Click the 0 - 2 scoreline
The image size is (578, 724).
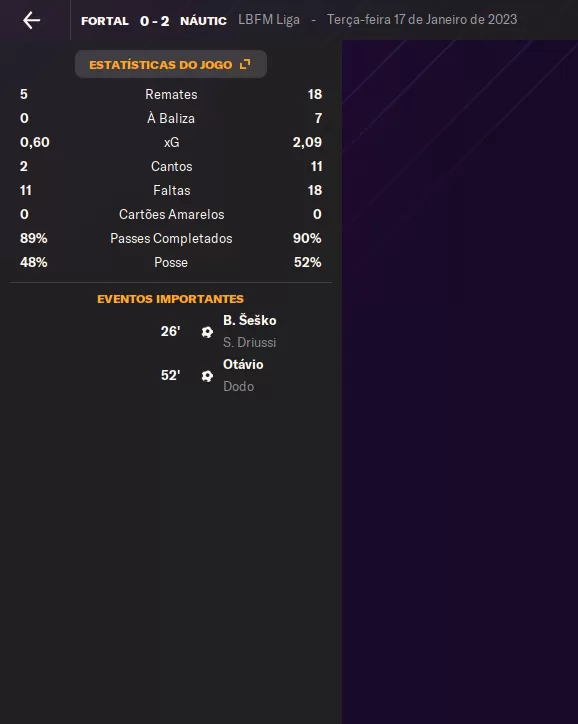pyautogui.click(x=155, y=21)
